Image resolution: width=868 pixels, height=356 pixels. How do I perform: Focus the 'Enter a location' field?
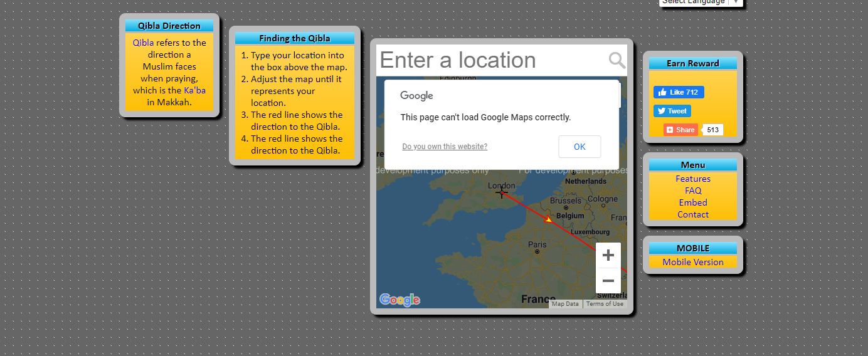tap(492, 60)
